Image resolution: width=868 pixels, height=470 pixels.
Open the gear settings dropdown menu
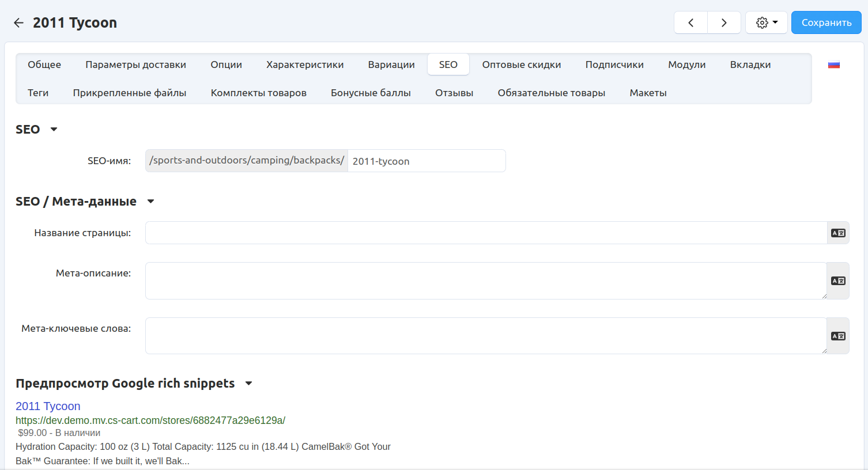pyautogui.click(x=766, y=22)
